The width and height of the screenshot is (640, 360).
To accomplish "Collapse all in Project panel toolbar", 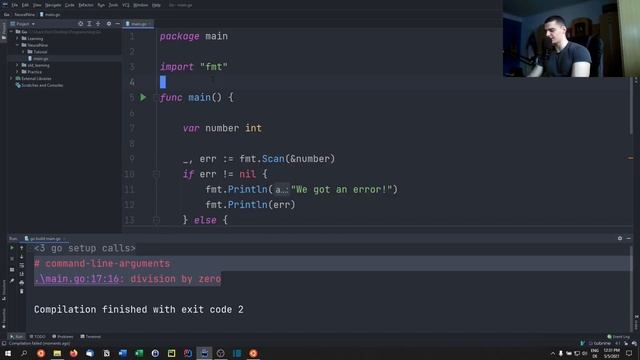I will click(98, 24).
